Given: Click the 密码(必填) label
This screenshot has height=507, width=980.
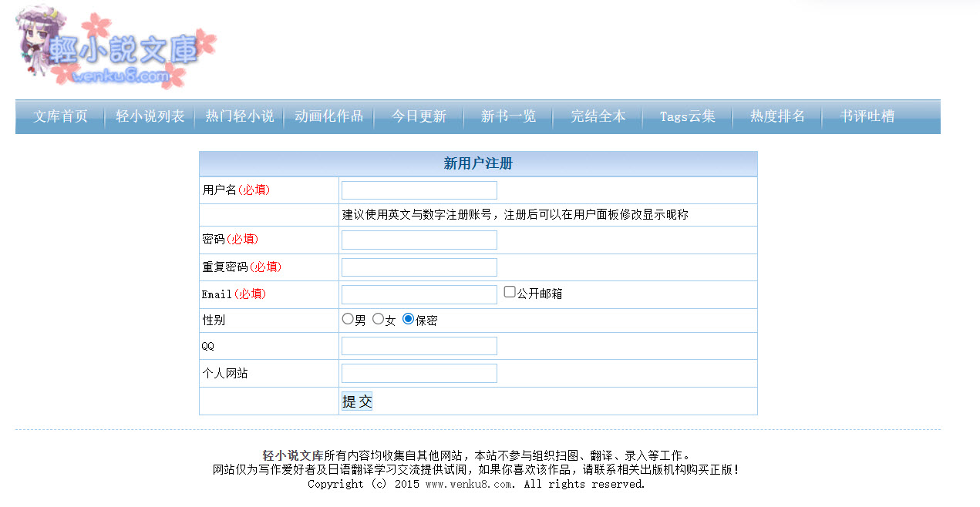Looking at the screenshot, I should tap(230, 240).
